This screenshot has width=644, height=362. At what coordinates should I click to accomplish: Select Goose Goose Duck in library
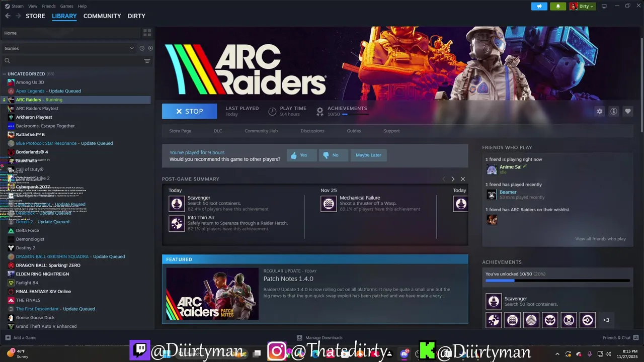35,318
